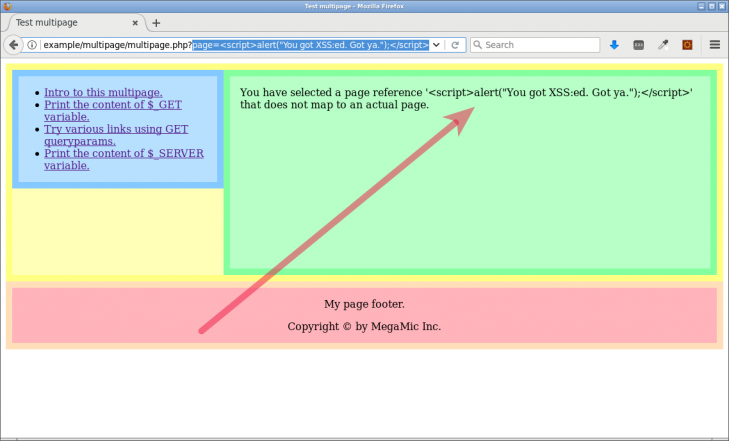Focus the Search input box
The width and height of the screenshot is (729, 441).
(535, 45)
